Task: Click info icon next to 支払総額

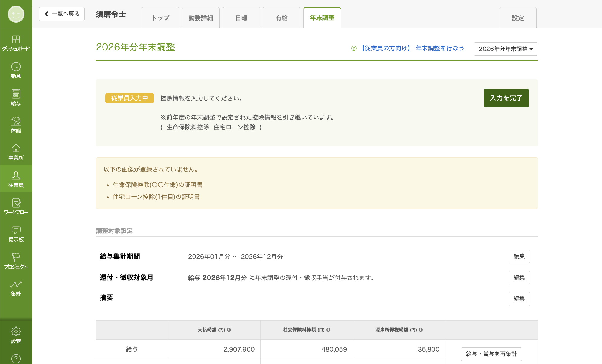Action: [x=229, y=330]
